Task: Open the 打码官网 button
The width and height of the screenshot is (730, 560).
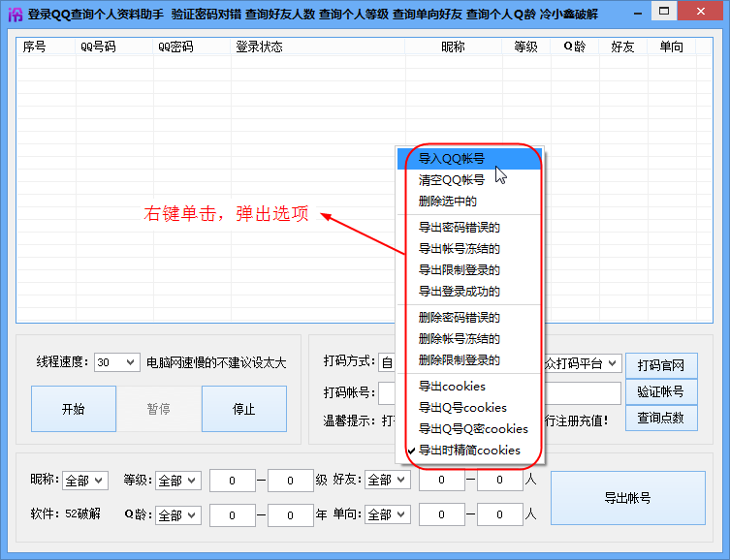Action: (661, 365)
